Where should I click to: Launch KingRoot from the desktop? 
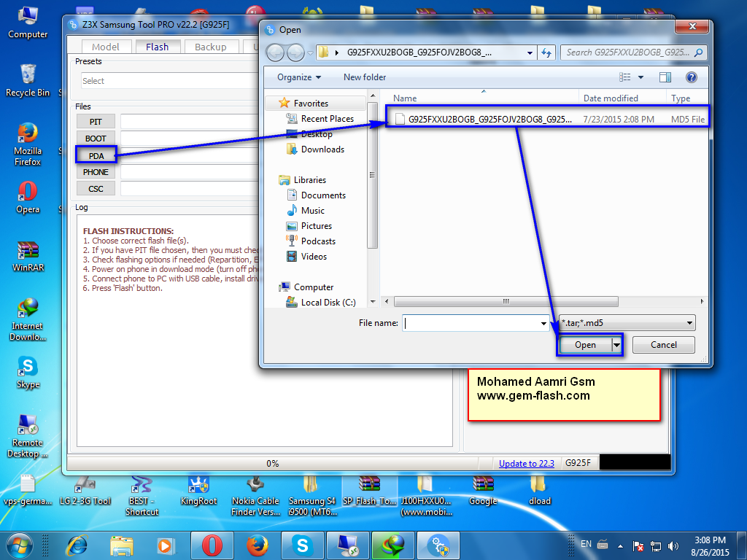(198, 491)
